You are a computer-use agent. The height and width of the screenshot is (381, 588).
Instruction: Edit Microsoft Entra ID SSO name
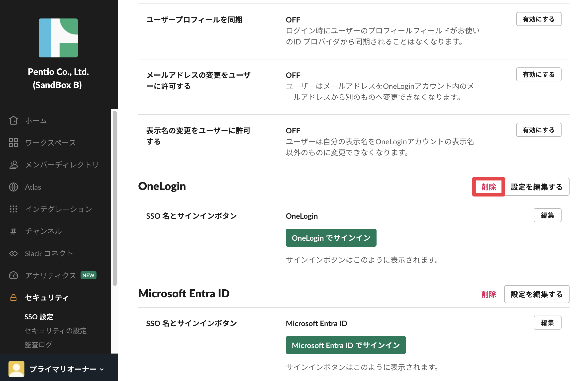click(x=547, y=323)
